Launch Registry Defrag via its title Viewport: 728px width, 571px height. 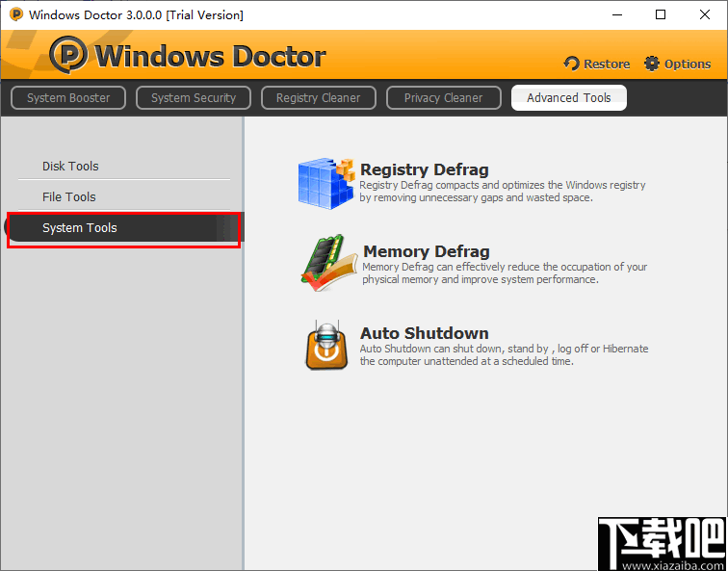tap(425, 169)
